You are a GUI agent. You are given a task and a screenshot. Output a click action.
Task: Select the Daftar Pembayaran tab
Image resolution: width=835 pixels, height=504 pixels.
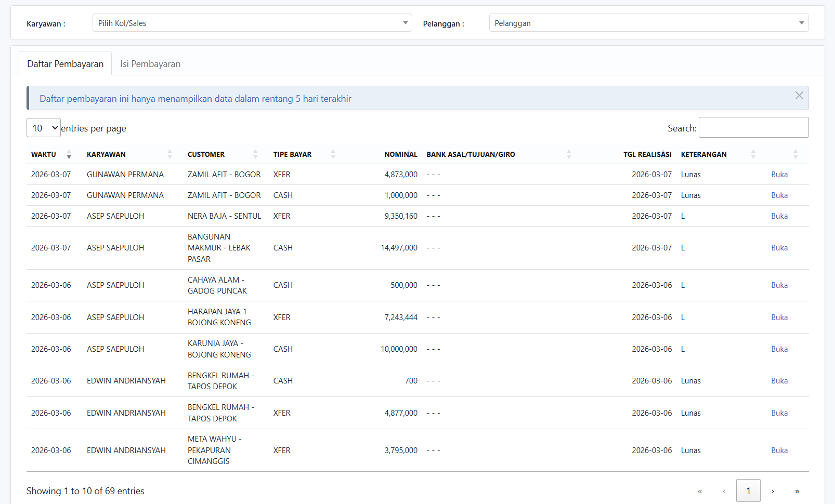coord(66,64)
